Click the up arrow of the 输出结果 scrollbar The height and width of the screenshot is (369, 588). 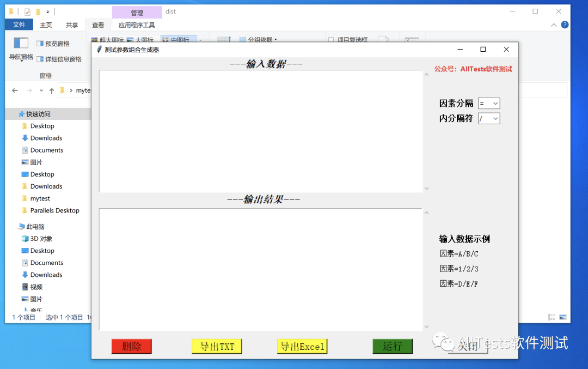tap(426, 213)
